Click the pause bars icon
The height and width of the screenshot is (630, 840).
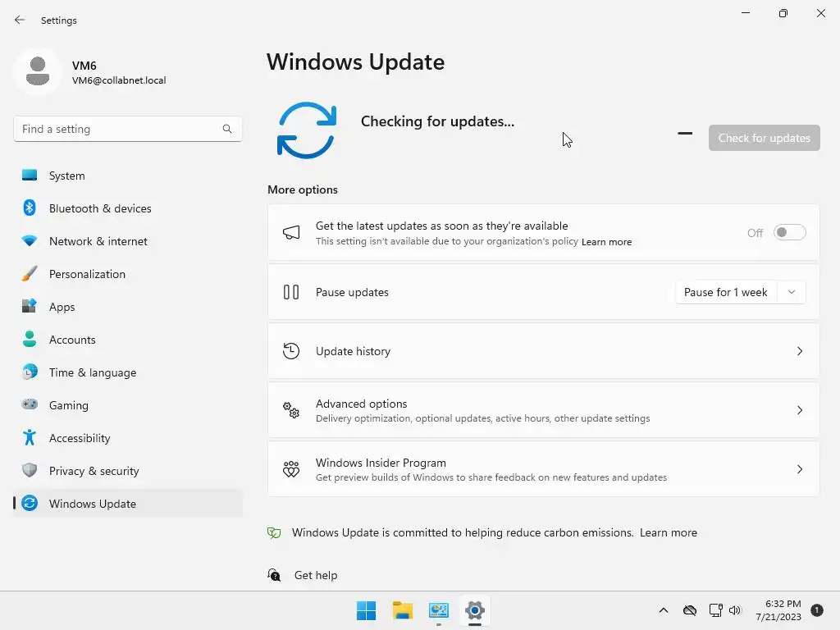coord(291,292)
